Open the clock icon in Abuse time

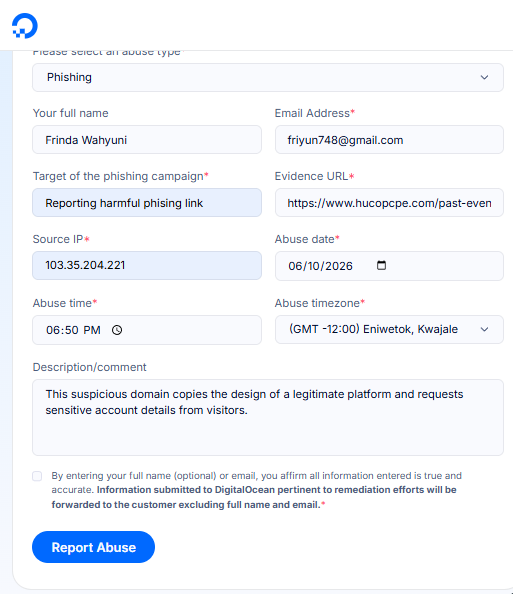point(117,330)
